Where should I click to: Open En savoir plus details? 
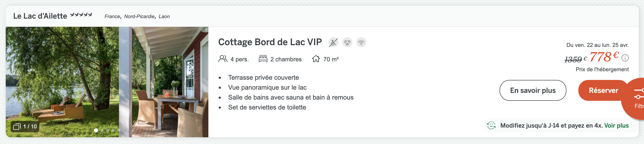[533, 90]
